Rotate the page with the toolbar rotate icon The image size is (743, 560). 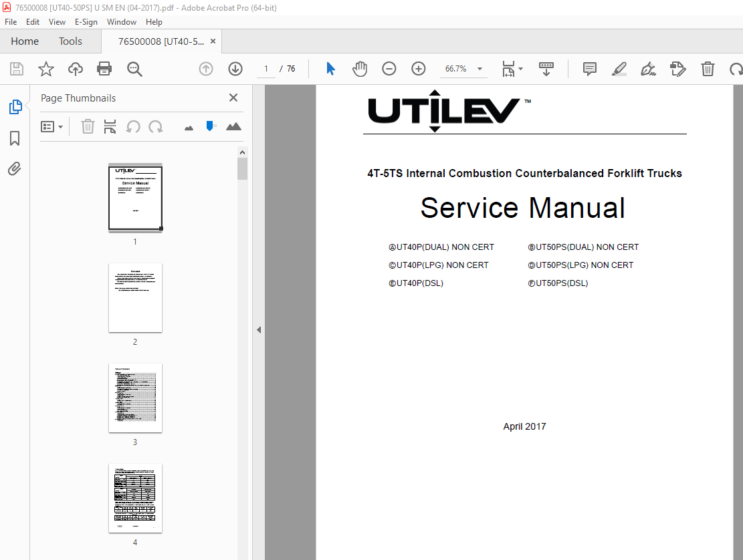(736, 69)
